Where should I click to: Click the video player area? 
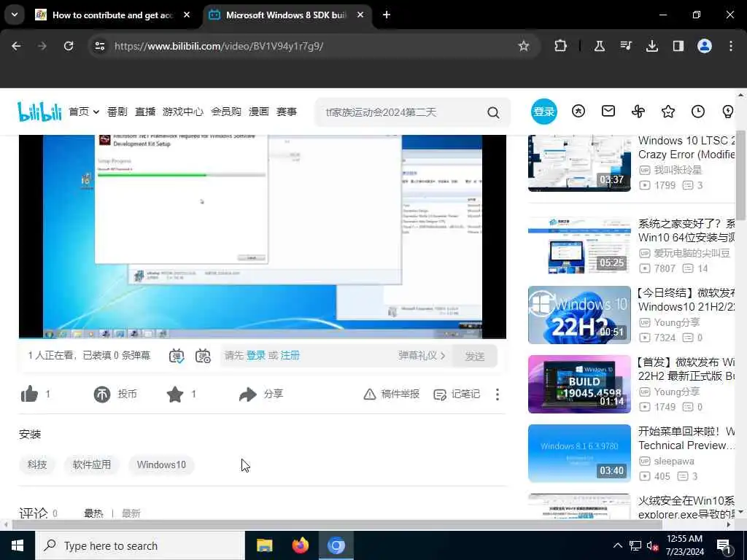(263, 237)
